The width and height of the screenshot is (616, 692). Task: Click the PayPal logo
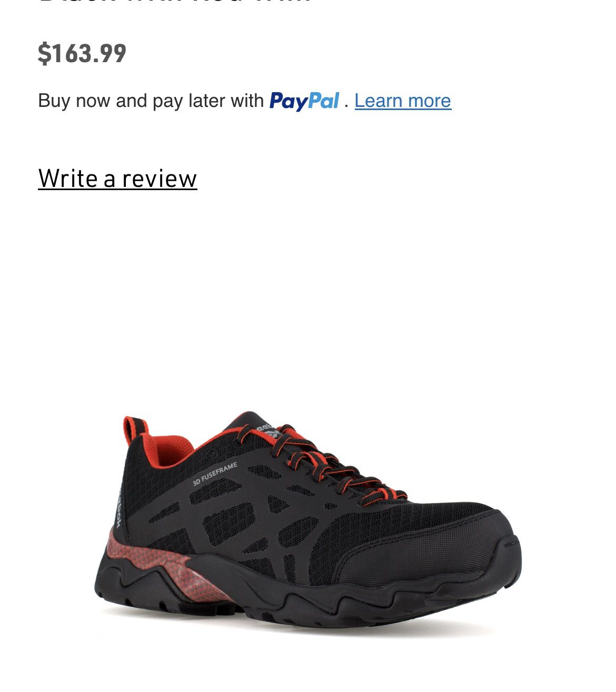pos(304,101)
